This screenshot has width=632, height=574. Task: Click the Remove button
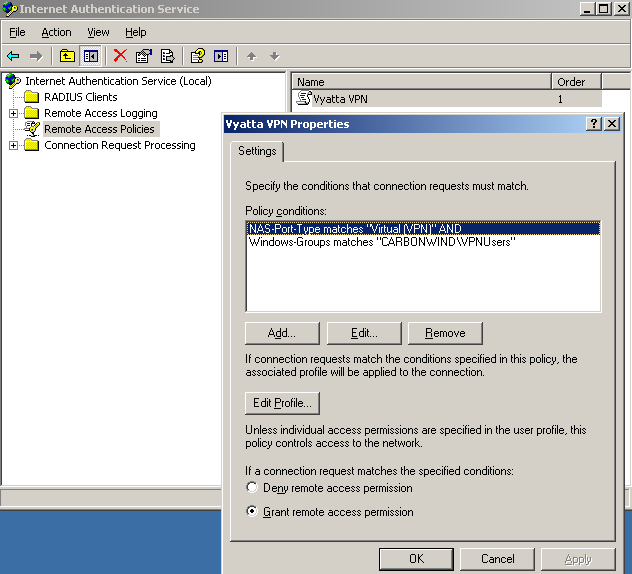point(445,333)
